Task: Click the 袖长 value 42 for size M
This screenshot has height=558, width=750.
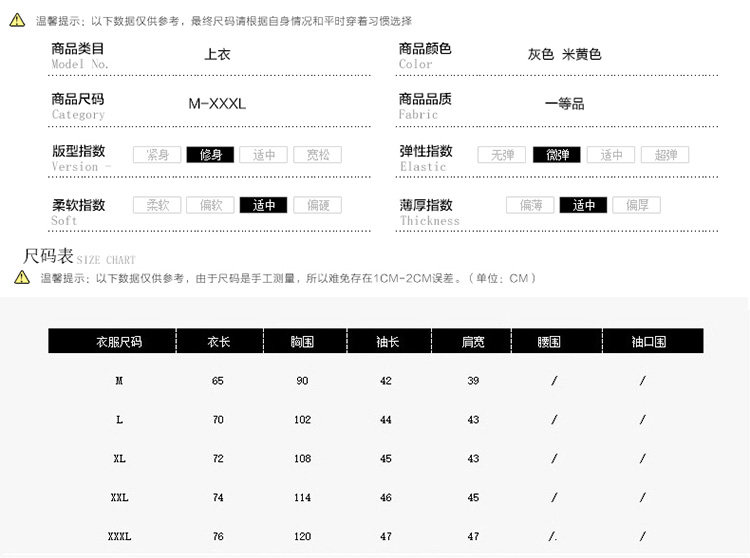Action: click(x=386, y=381)
